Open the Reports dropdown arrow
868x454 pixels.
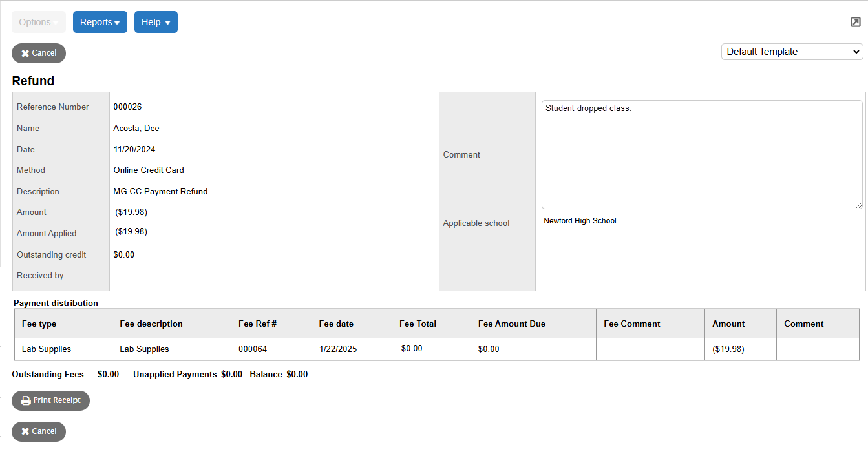coord(117,21)
